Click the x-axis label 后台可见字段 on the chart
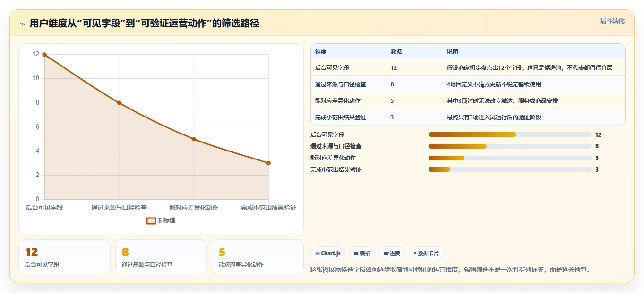 [44, 208]
